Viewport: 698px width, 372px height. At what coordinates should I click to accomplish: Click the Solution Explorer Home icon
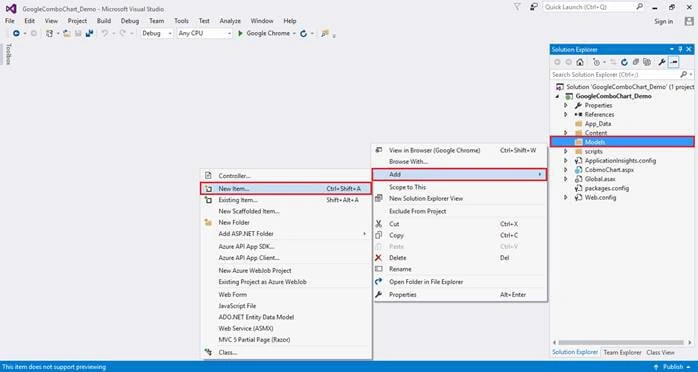[x=580, y=62]
